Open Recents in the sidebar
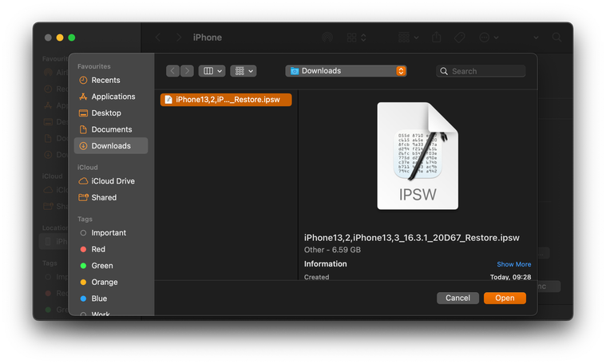 pos(105,80)
